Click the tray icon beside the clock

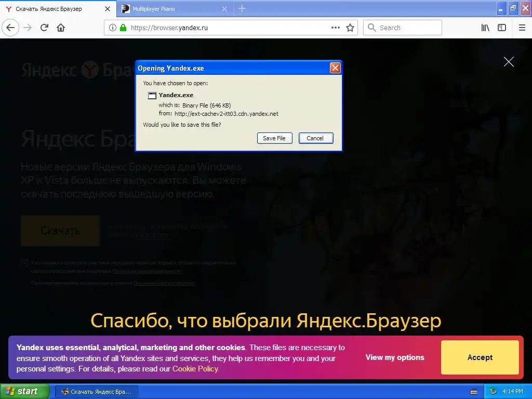(494, 392)
